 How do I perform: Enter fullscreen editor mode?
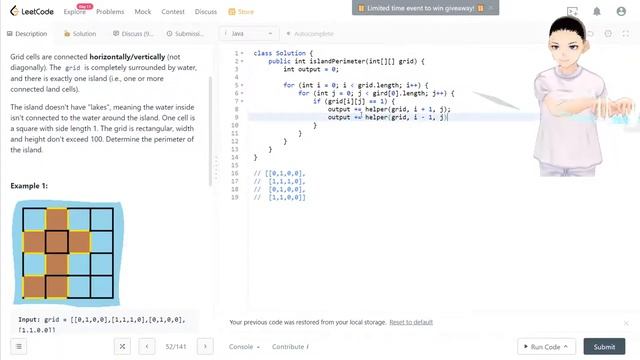tap(625, 33)
